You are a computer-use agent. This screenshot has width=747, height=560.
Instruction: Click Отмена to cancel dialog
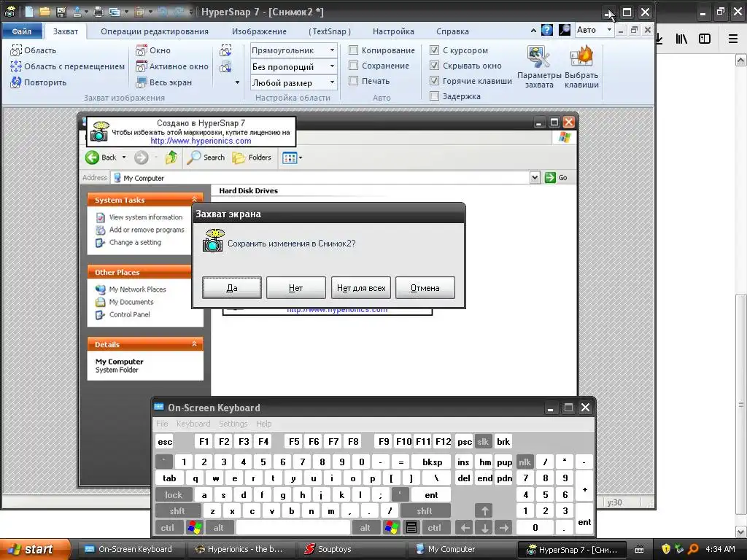(425, 287)
